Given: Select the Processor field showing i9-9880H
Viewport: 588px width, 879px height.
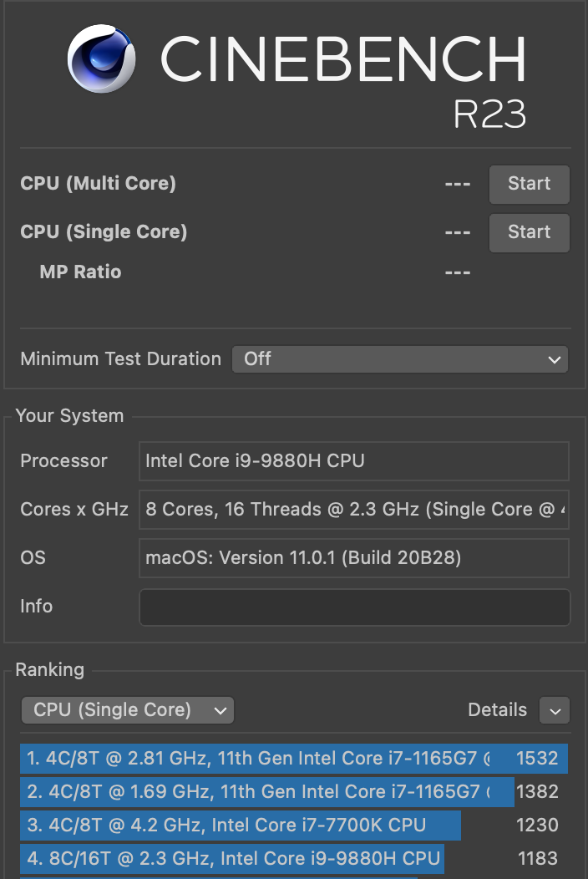Looking at the screenshot, I should tap(354, 461).
